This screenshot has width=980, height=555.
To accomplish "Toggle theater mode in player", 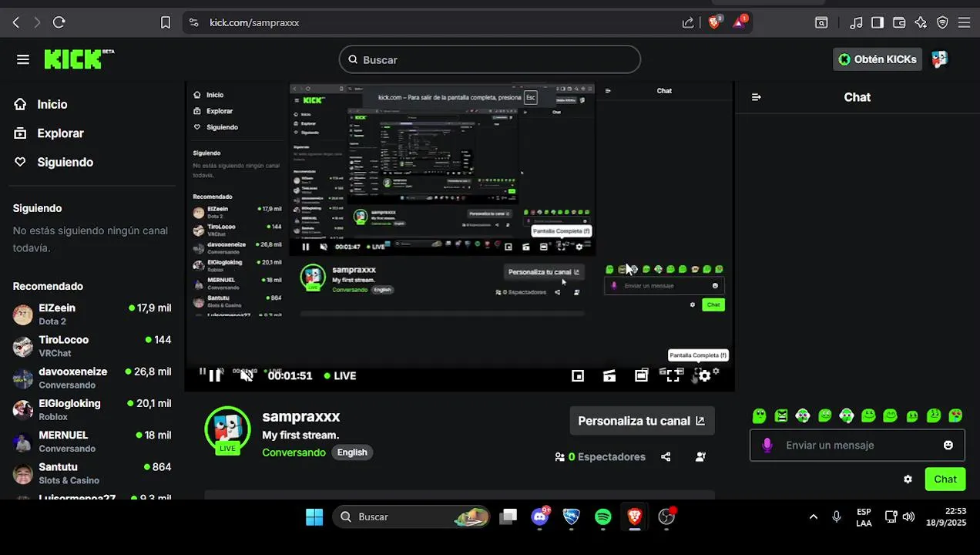I will coord(641,375).
